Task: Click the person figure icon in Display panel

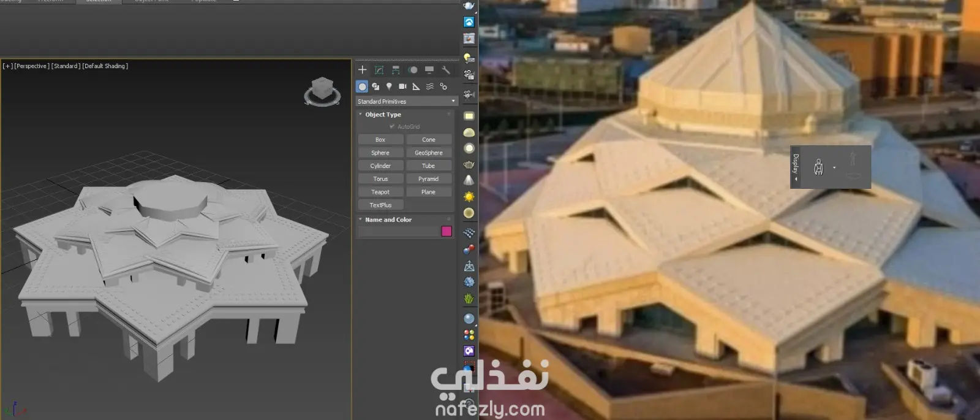Action: [x=818, y=167]
